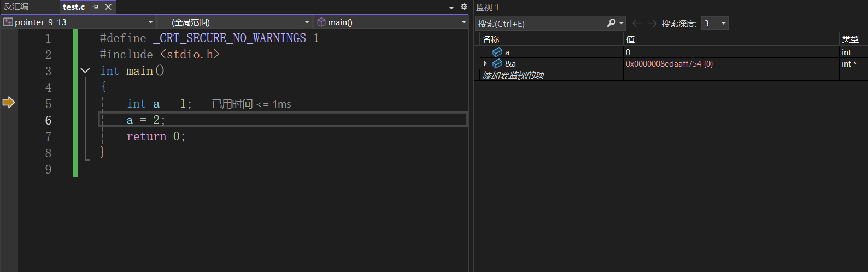868x272 pixels.
Task: Click value 0 of variable a
Action: pos(628,52)
